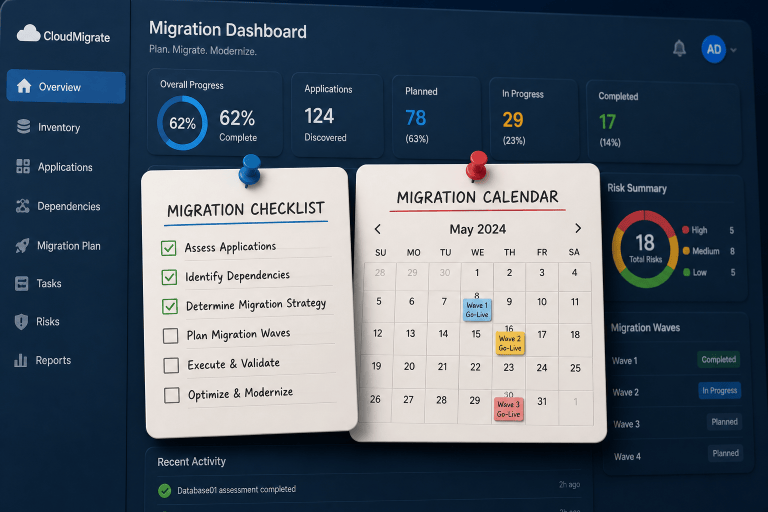Click the 62% circular progress ring
Viewport: 768px width, 512px height.
click(182, 123)
